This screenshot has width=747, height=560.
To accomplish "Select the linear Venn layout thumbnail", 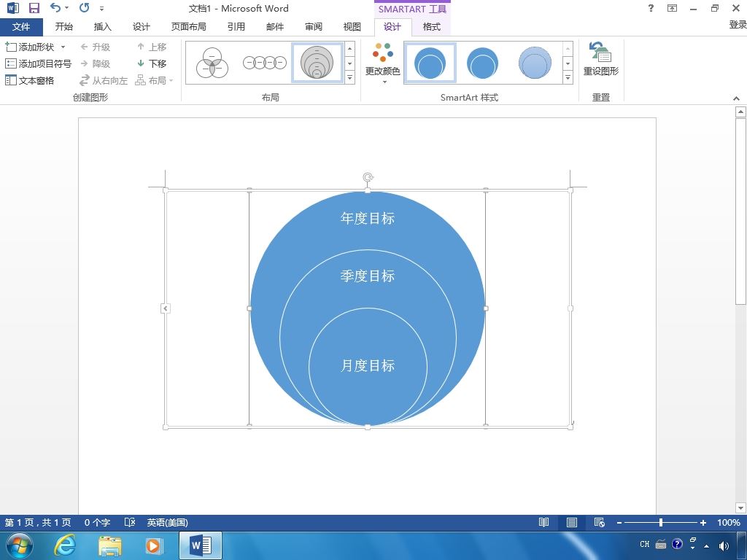I will click(264, 63).
